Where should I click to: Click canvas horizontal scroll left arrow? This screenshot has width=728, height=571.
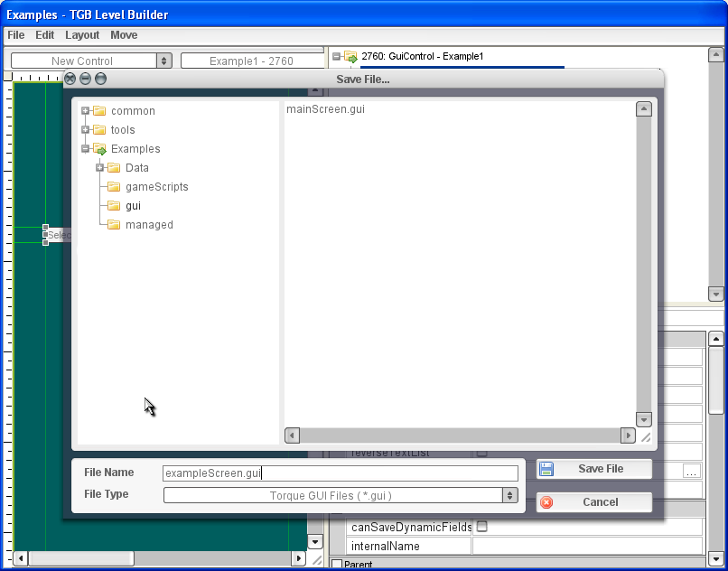[x=21, y=558]
